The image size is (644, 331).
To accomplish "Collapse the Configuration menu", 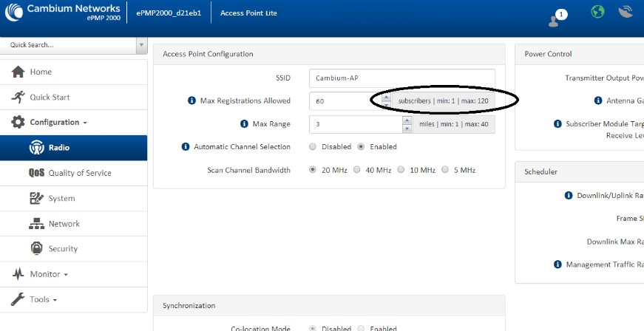I will click(x=73, y=122).
